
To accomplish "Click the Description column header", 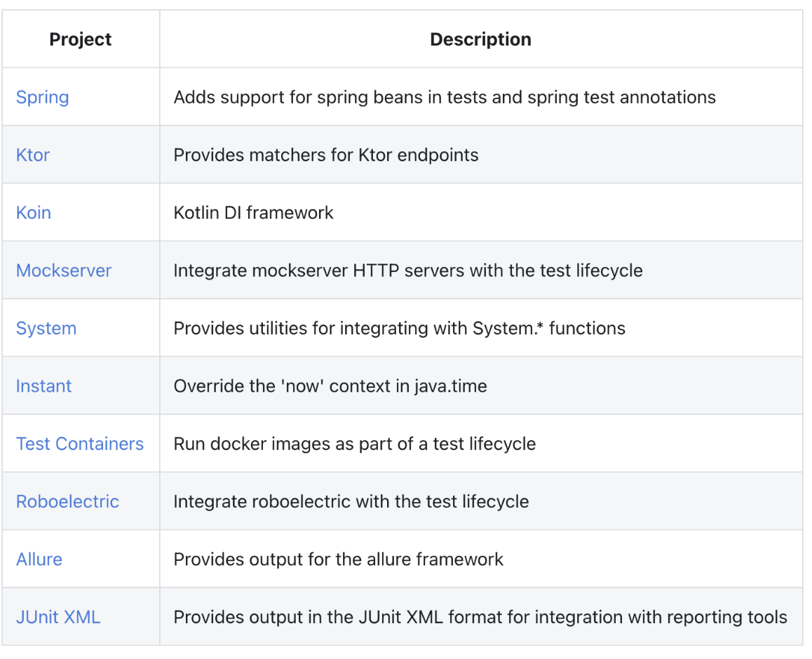I will point(481,39).
